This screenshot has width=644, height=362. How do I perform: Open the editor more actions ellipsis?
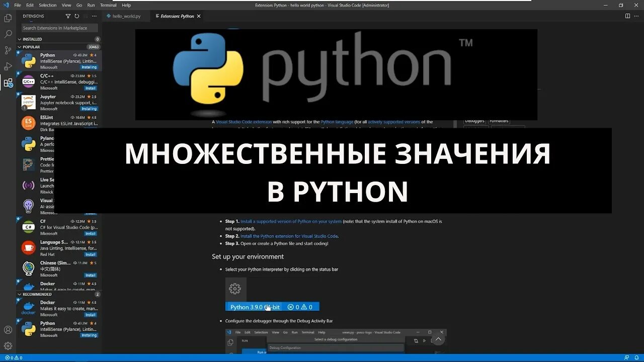coord(637,16)
